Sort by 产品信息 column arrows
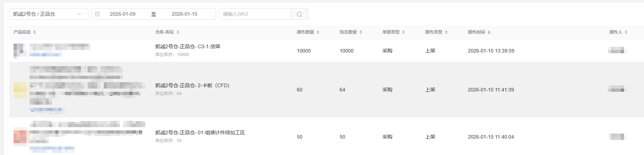Image resolution: width=644 pixels, height=155 pixels. tap(35, 32)
